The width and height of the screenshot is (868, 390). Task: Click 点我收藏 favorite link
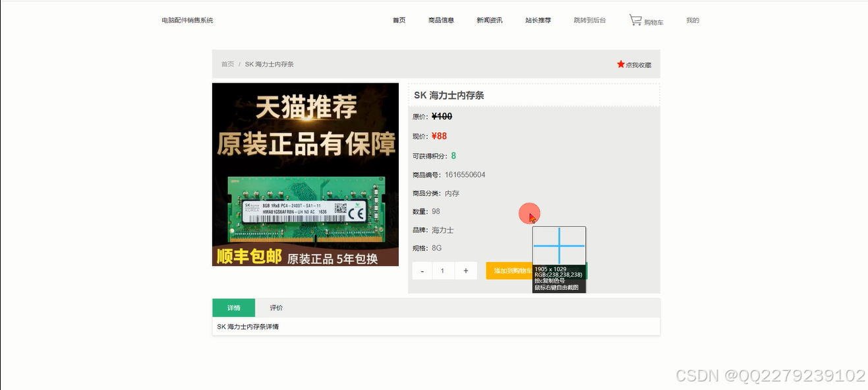(638, 65)
